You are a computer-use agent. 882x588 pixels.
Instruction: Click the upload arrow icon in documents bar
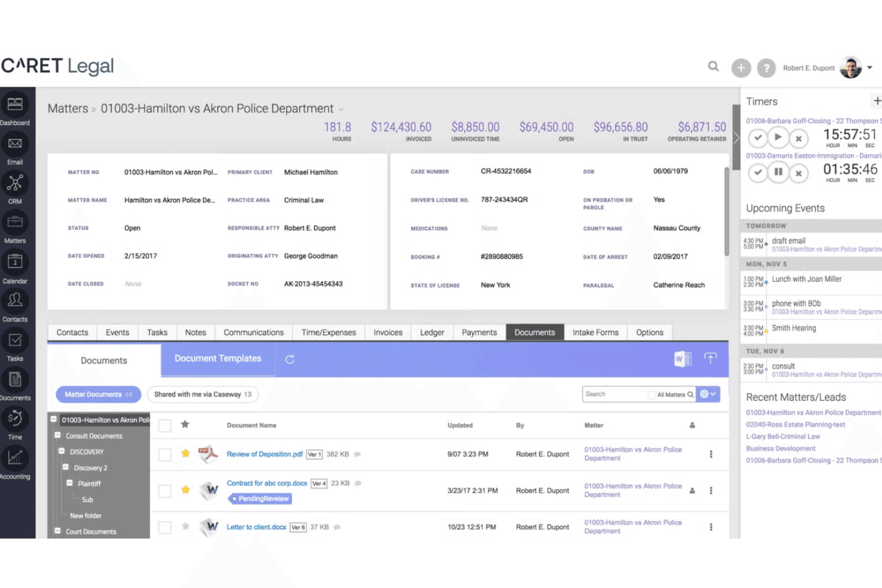(710, 359)
